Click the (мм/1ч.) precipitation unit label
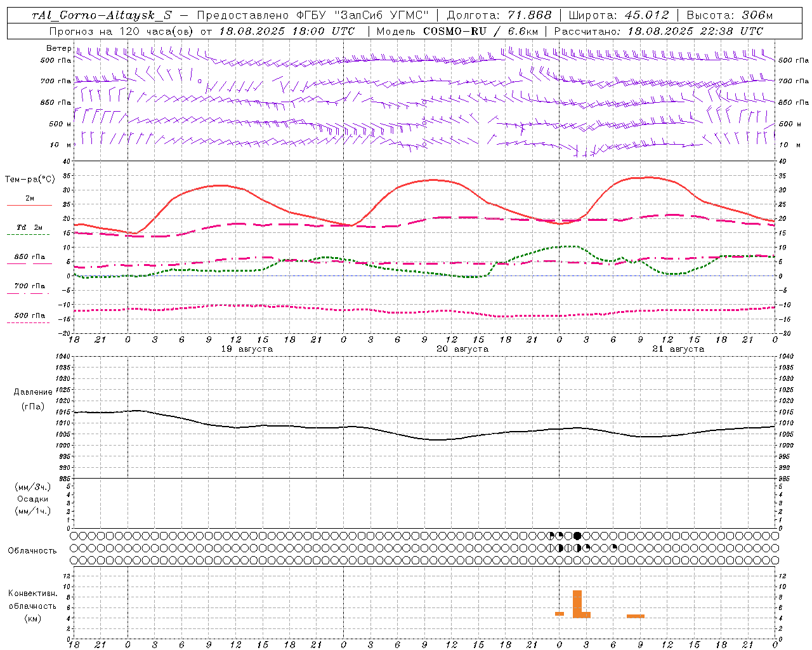The image size is (812, 650). [x=33, y=511]
